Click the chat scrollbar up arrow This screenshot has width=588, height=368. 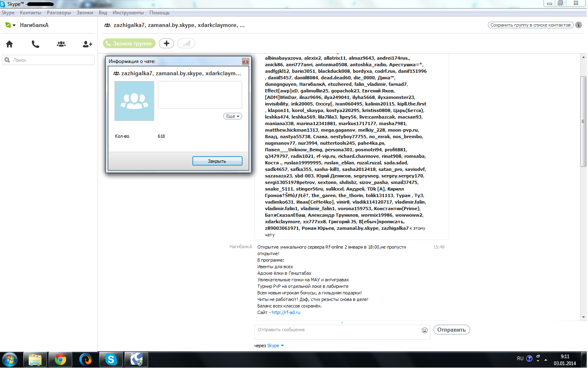(x=584, y=57)
